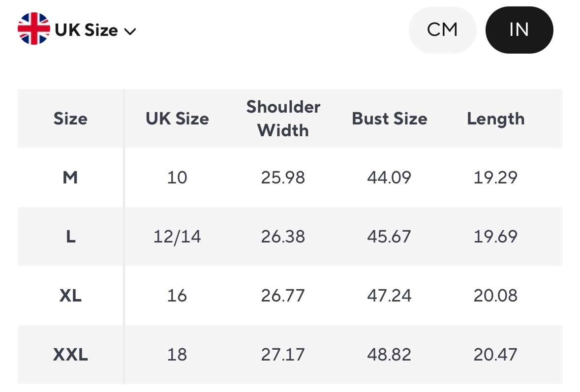This screenshot has width=580, height=392.
Task: Click shoulder width value 26.77
Action: [x=283, y=296]
